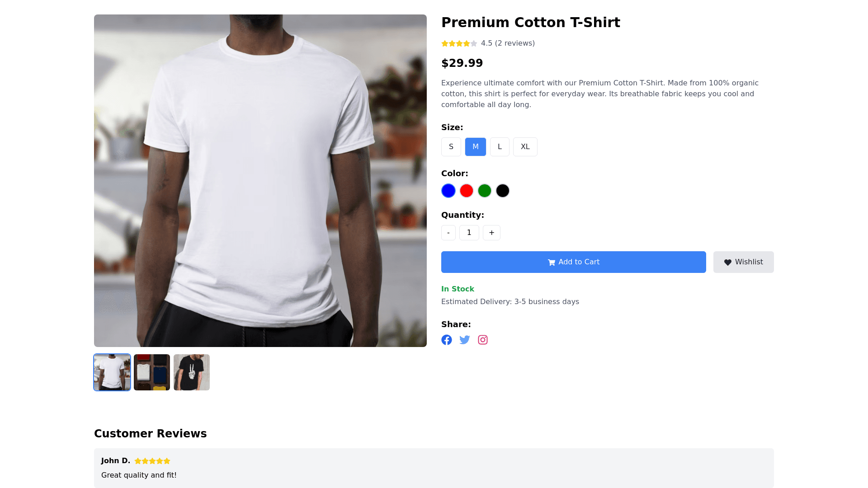Choose the blue color swatch

coord(448,191)
